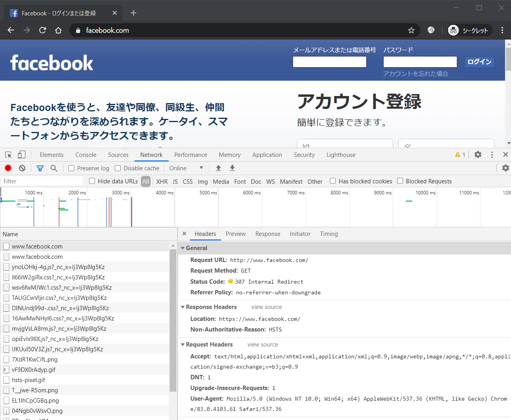Collapse the Response Headers section
The height and width of the screenshot is (420, 511).
(208, 307)
